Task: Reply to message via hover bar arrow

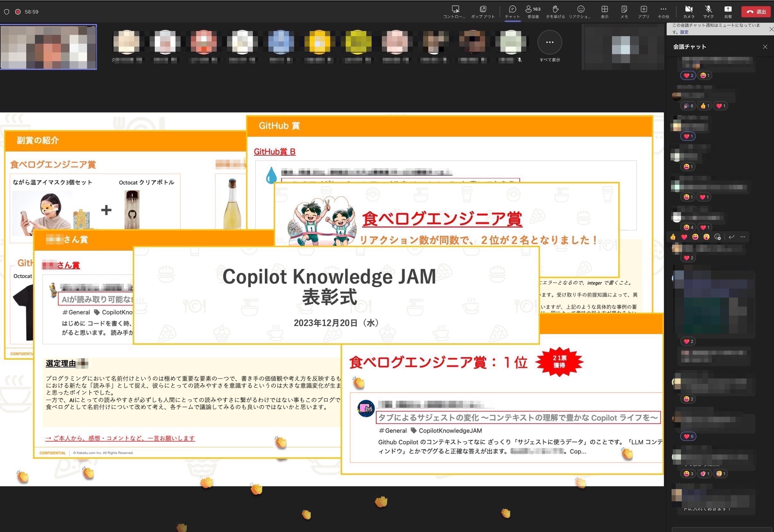Action: click(731, 237)
